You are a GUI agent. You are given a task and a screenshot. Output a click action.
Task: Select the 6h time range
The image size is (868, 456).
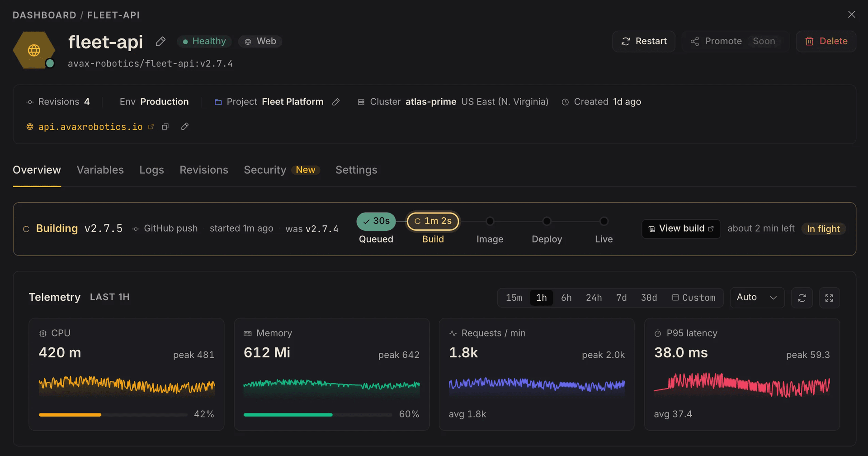[566, 298]
